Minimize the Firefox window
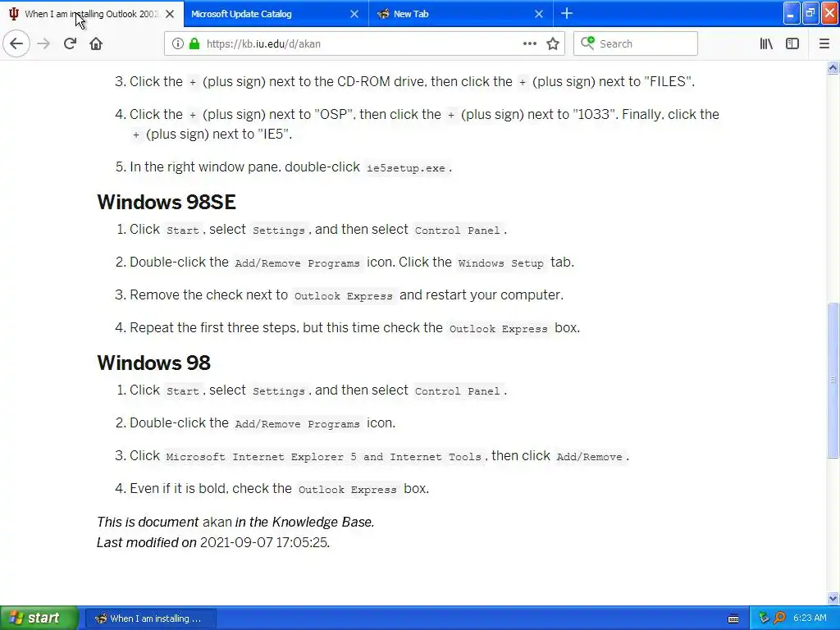Image resolution: width=840 pixels, height=630 pixels. 792,13
